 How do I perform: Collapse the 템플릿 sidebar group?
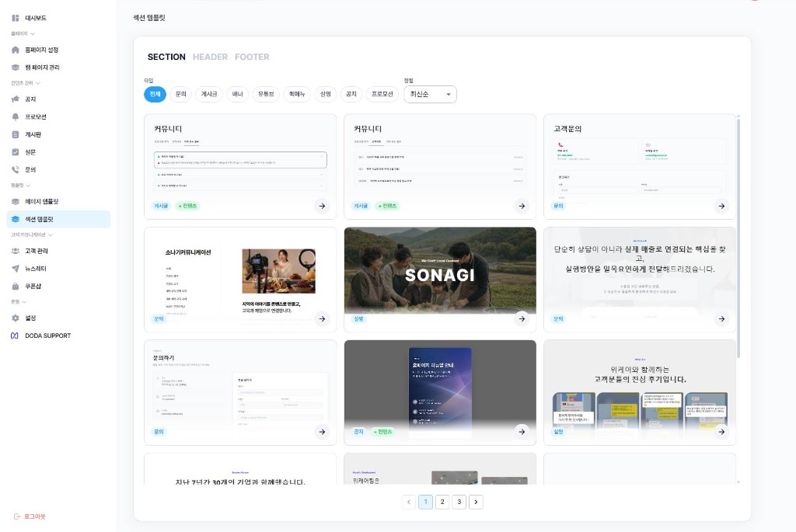(x=20, y=186)
